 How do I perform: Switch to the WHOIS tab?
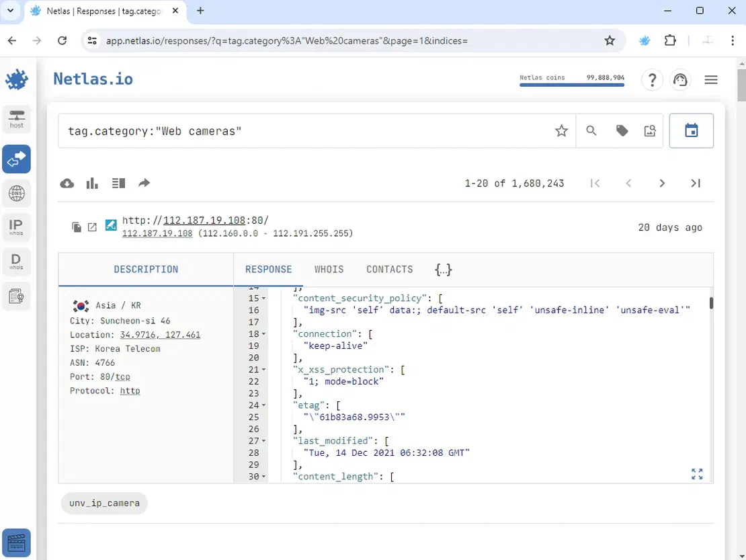pos(329,270)
